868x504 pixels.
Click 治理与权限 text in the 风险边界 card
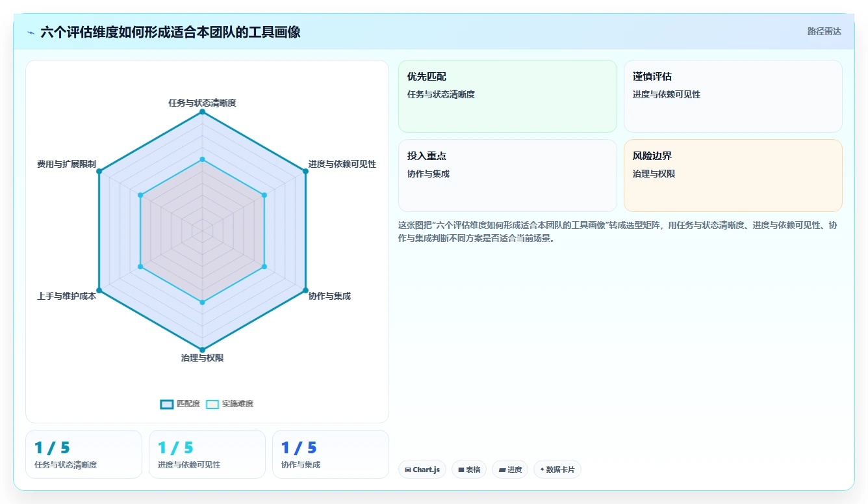point(654,174)
